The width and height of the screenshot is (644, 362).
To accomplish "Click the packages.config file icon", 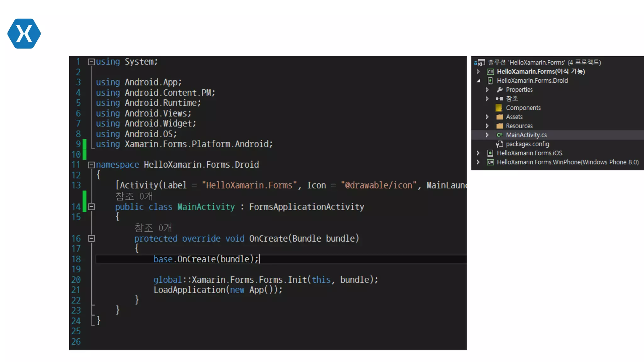I will click(x=499, y=144).
